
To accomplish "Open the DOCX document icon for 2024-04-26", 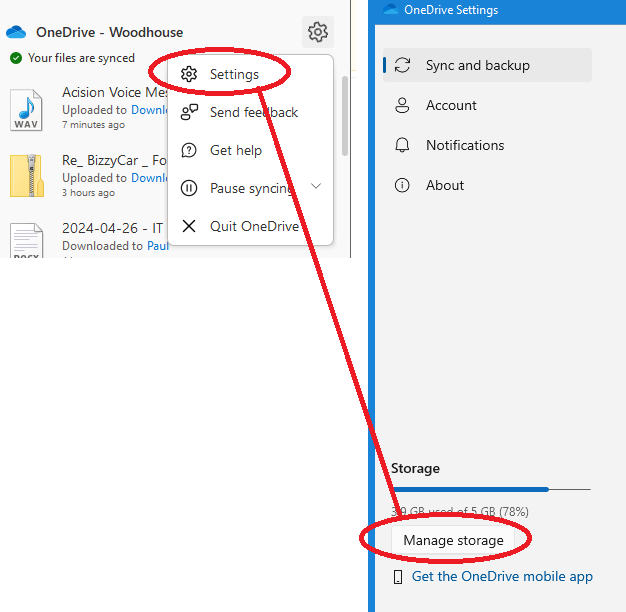I will 26,240.
